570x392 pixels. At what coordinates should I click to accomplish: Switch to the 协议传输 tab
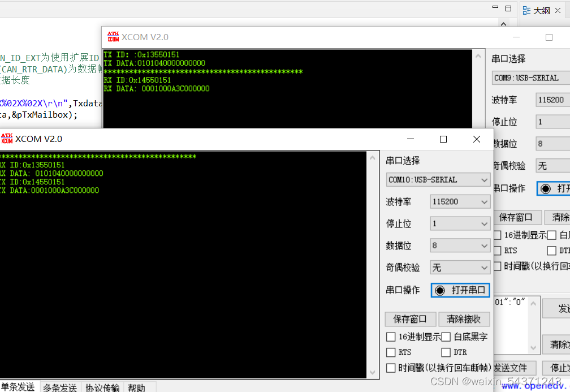[102, 387]
